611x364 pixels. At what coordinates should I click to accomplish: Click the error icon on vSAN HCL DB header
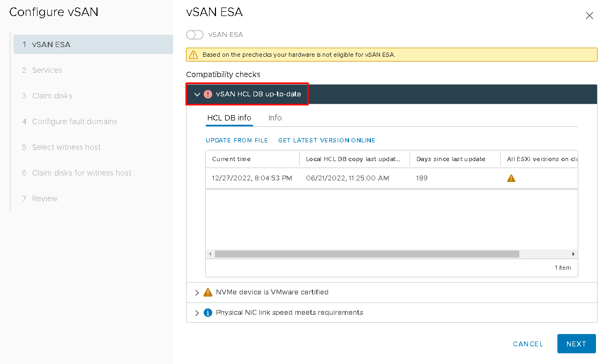208,94
